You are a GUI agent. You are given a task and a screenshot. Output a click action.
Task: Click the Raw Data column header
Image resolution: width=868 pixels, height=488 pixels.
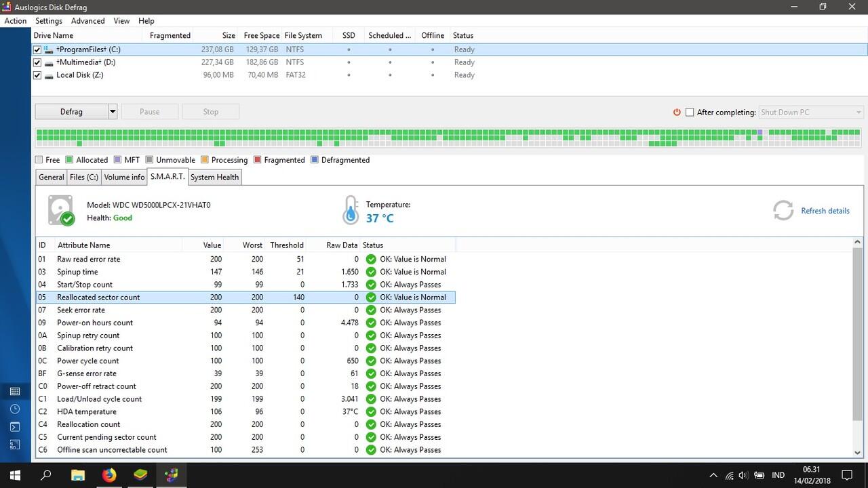coord(342,245)
